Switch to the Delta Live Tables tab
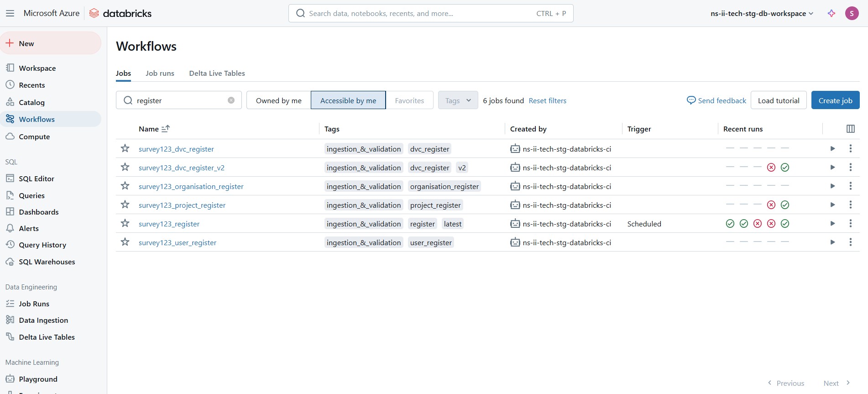This screenshot has height=394, width=868. (x=217, y=73)
